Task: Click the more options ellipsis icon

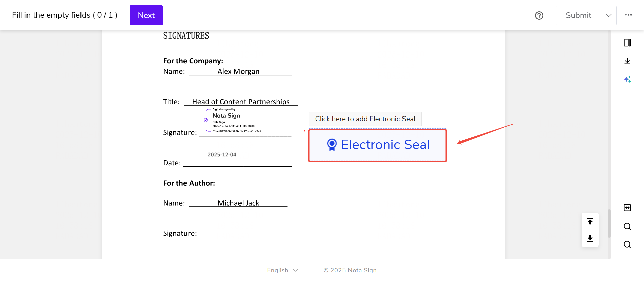Action: [x=628, y=15]
